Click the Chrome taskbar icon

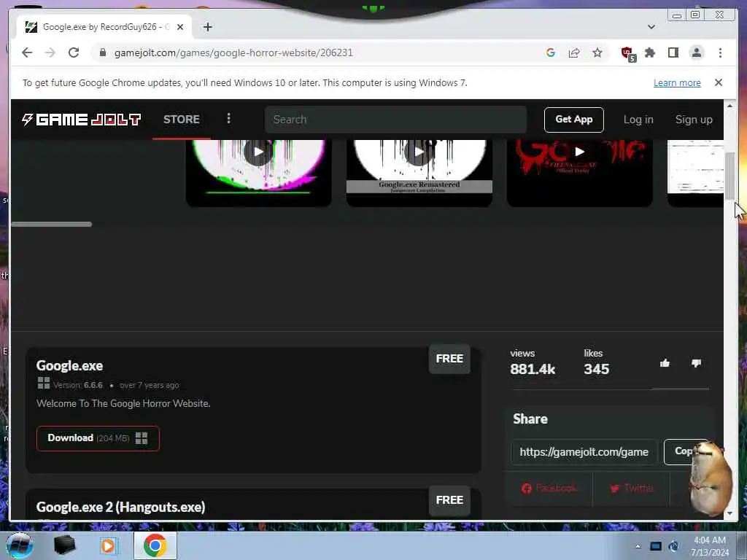pyautogui.click(x=155, y=545)
